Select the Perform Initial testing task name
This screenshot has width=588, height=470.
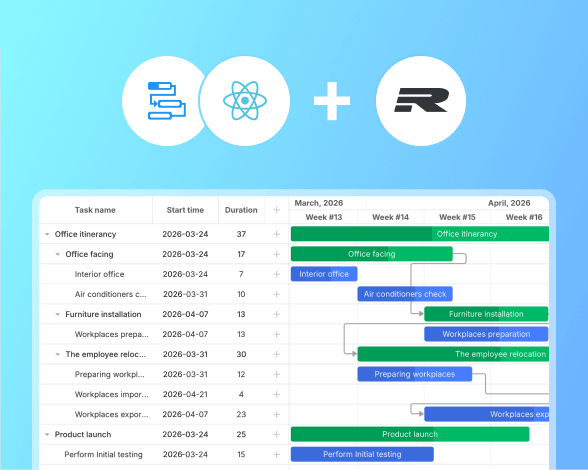coord(104,455)
